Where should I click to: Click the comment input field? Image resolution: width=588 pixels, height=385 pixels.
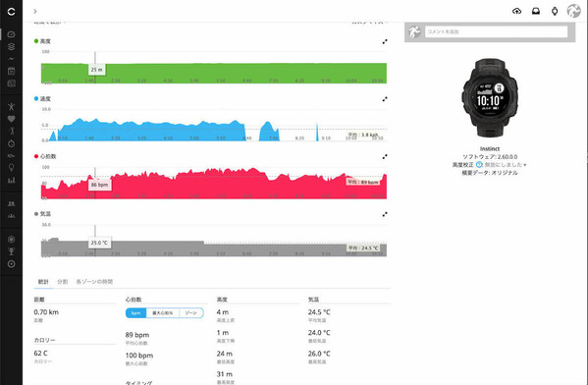point(496,31)
